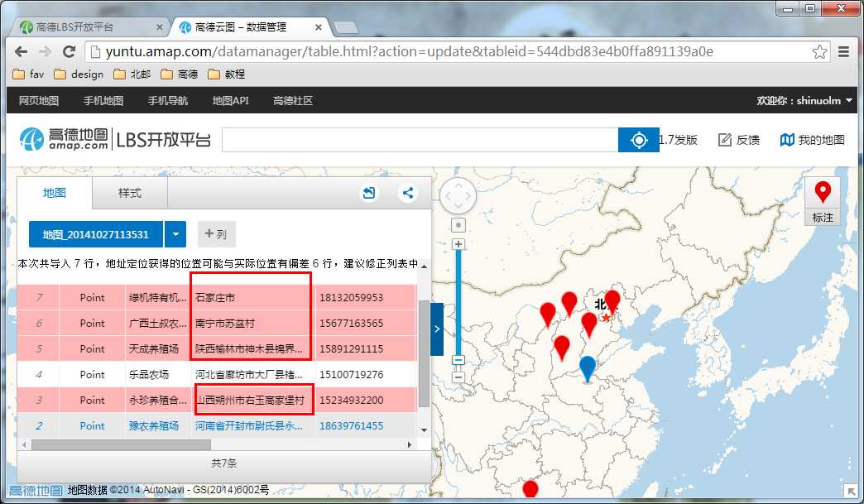The width and height of the screenshot is (864, 504).
Task: Click phone number 18639761455 in row 2
Action: (x=351, y=425)
